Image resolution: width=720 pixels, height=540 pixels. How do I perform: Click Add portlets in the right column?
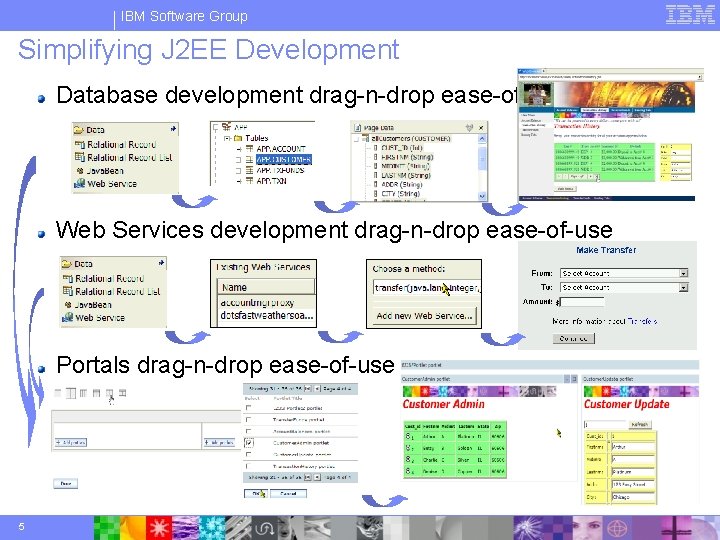[219, 442]
